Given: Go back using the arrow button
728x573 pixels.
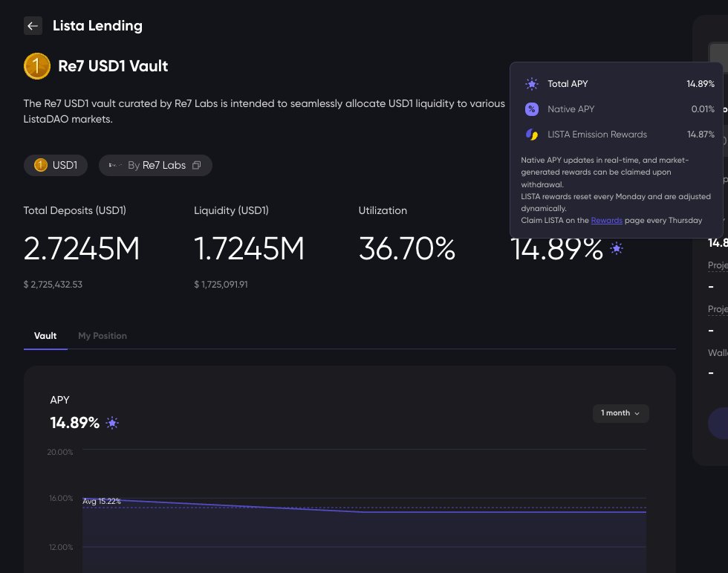Looking at the screenshot, I should point(33,25).
